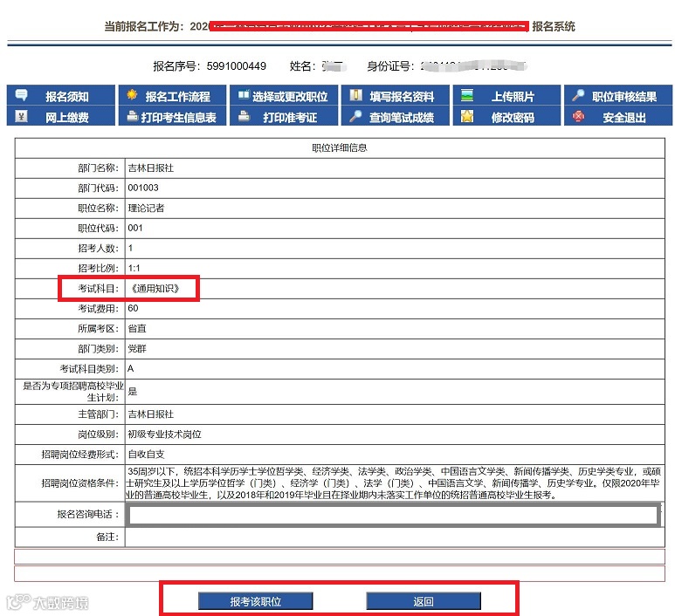Open 上传照片 menu item
This screenshot has width=675, height=616.
point(506,95)
